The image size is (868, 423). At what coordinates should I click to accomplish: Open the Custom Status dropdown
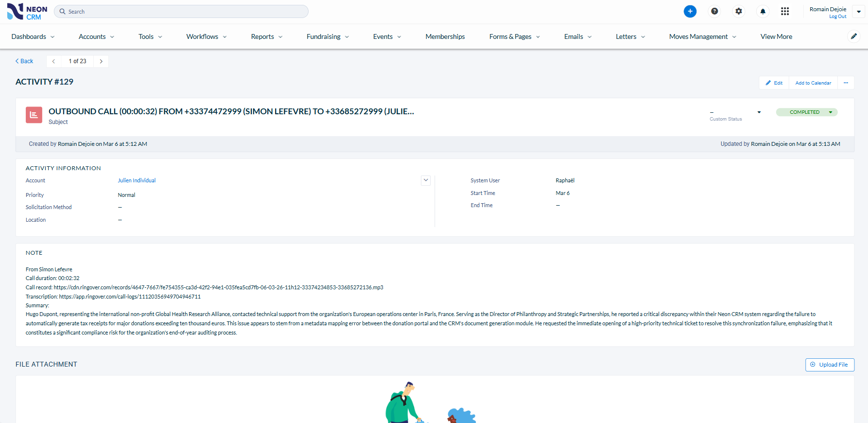[759, 112]
